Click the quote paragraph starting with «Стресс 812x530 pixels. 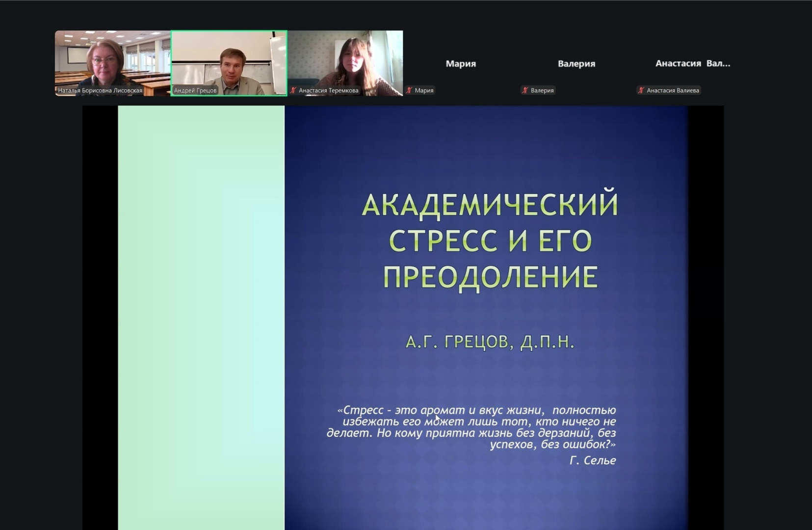pos(471,427)
